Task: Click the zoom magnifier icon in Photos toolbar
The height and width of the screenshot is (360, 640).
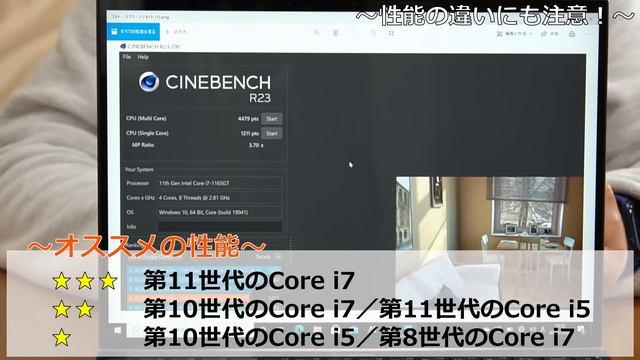Action: coord(316,33)
